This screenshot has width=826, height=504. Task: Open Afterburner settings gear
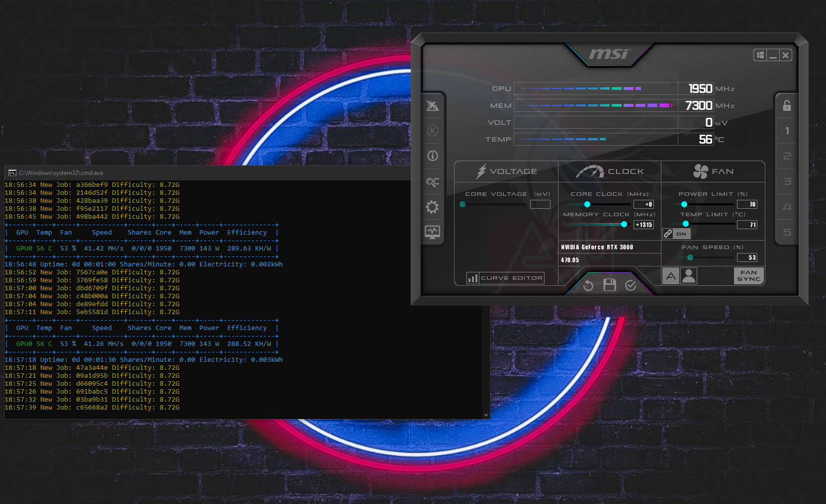(432, 207)
